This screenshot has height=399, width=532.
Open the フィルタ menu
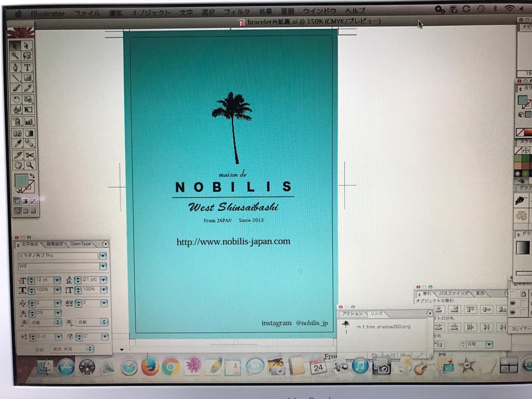click(237, 12)
